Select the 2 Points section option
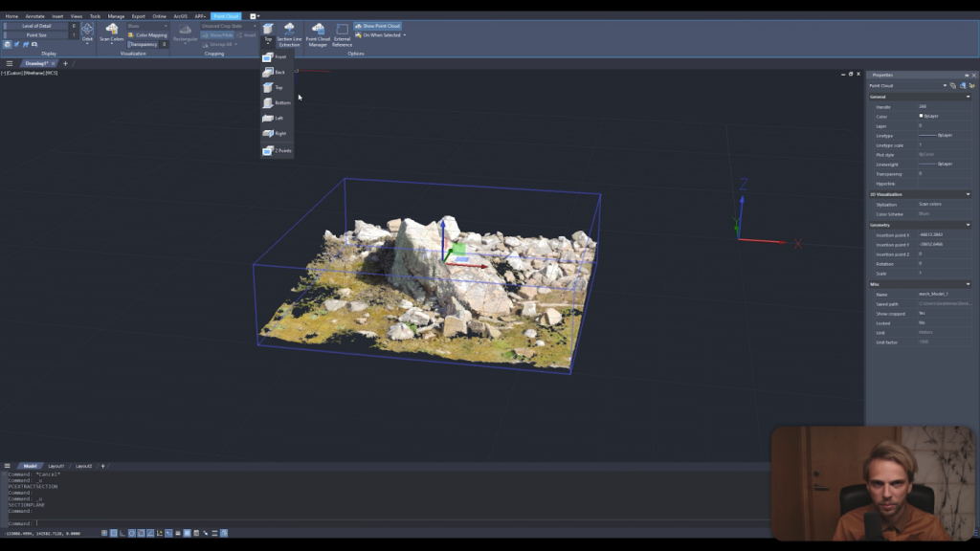Screen dimensions: 980x551 tap(278, 151)
